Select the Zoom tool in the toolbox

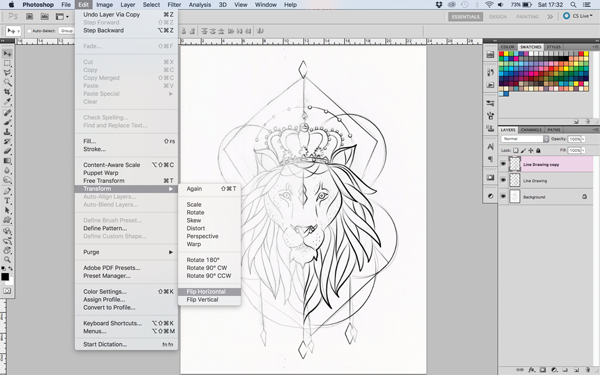pos(7,259)
